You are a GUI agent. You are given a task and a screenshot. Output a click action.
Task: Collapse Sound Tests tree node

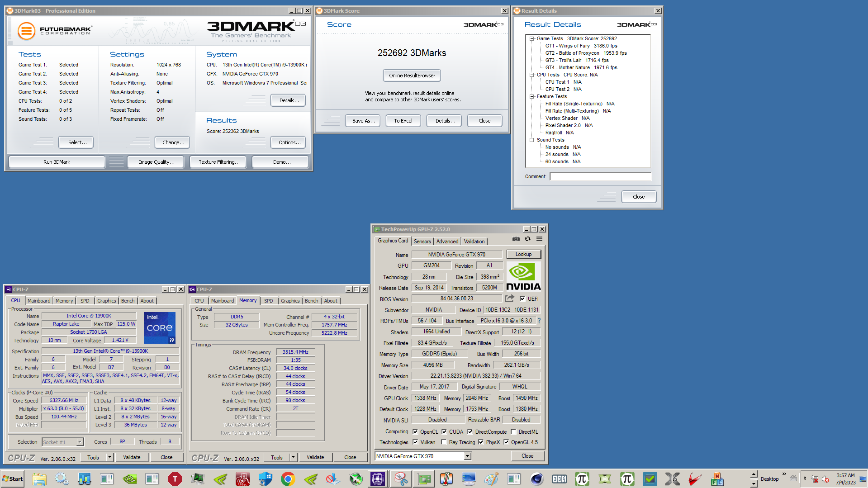[x=532, y=140]
